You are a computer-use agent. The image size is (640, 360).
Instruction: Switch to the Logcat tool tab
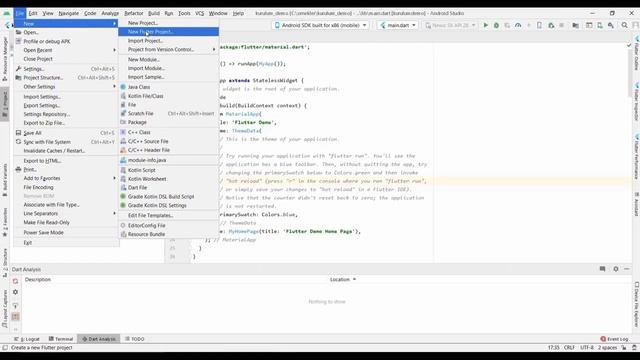(x=27, y=339)
